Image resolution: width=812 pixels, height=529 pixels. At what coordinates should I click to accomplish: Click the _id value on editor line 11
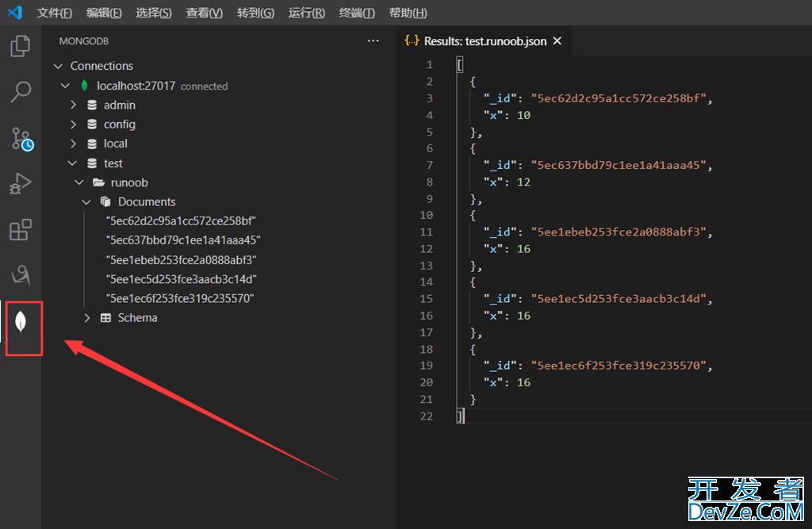pos(619,232)
